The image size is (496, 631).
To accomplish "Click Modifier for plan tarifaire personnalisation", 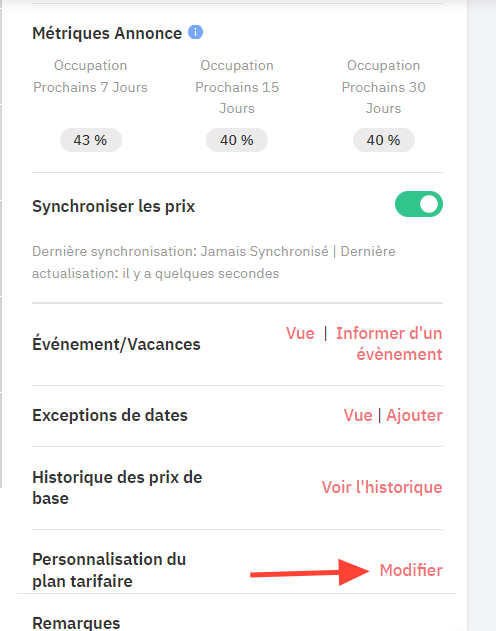I will (x=411, y=570).
